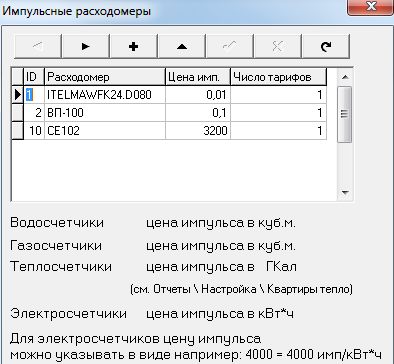Select the ID cell with value 2
This screenshot has height=364, width=394.
click(34, 113)
